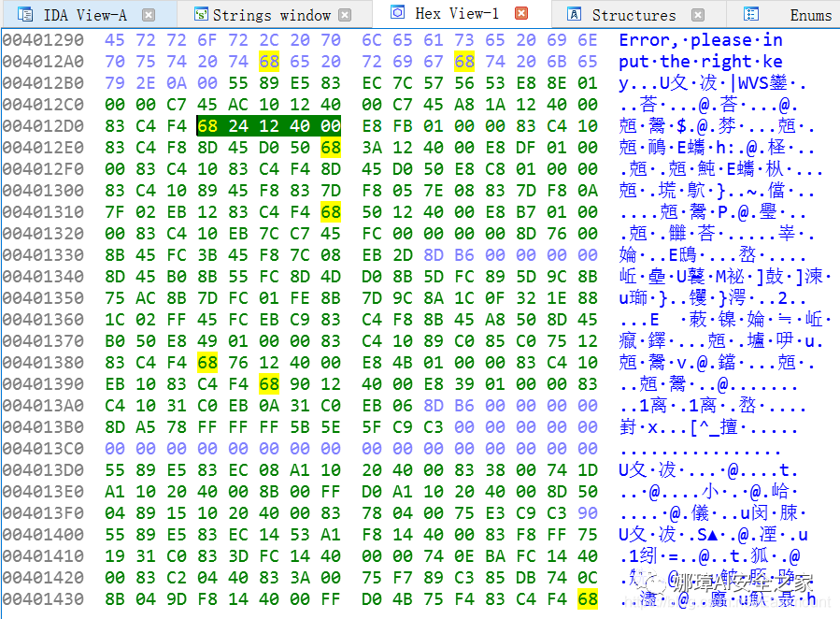
Task: Click address 00401380
Action: [43, 362]
